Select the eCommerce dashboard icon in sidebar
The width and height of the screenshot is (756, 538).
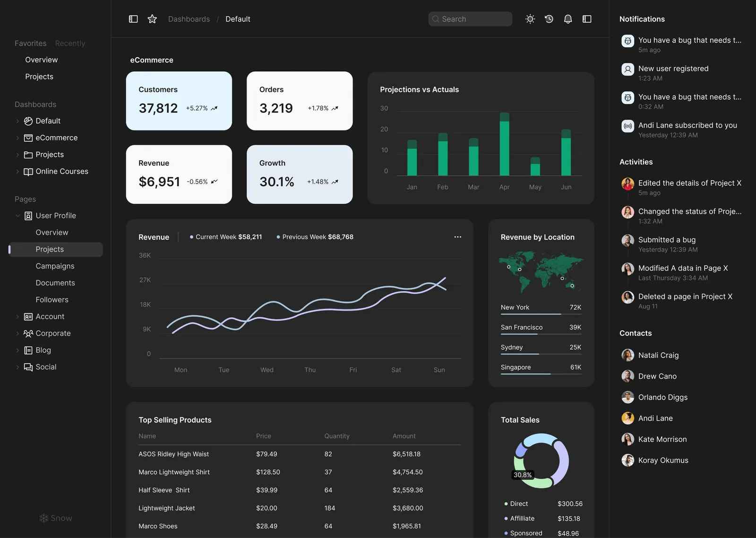coord(28,138)
